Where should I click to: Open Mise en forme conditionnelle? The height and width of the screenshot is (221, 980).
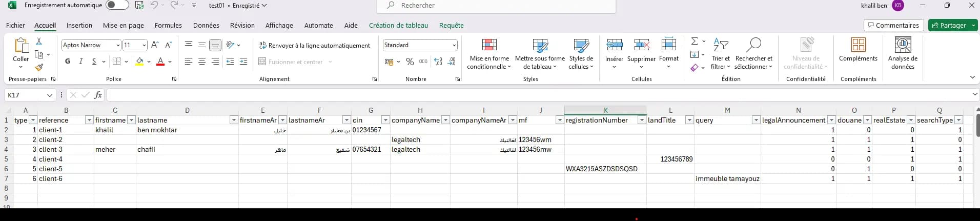click(489, 53)
